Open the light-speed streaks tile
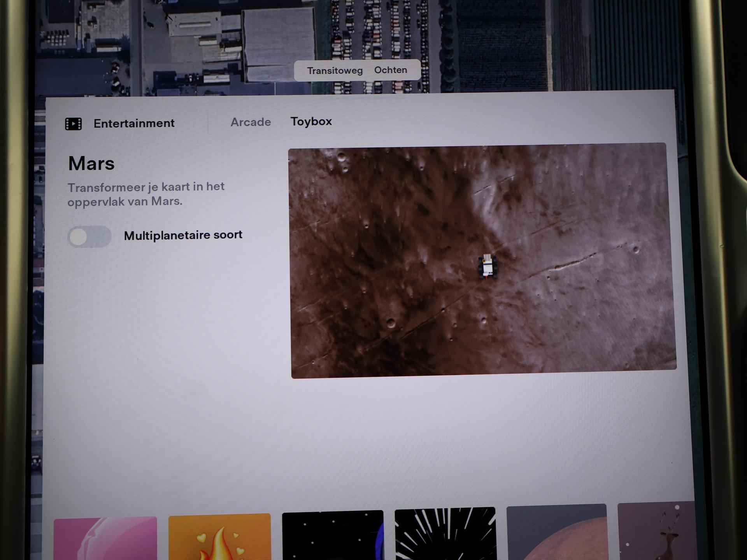747x560 pixels. click(445, 534)
